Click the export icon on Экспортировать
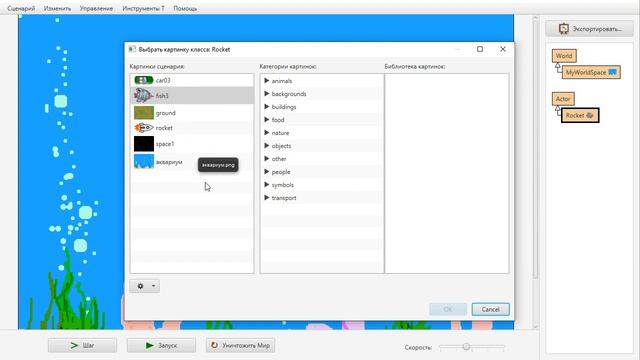 [x=564, y=29]
